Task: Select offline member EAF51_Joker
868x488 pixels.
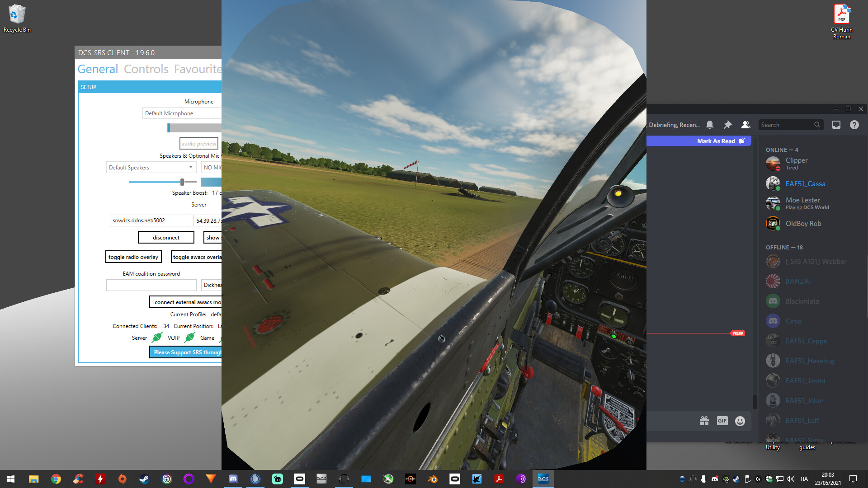Action: [812, 400]
